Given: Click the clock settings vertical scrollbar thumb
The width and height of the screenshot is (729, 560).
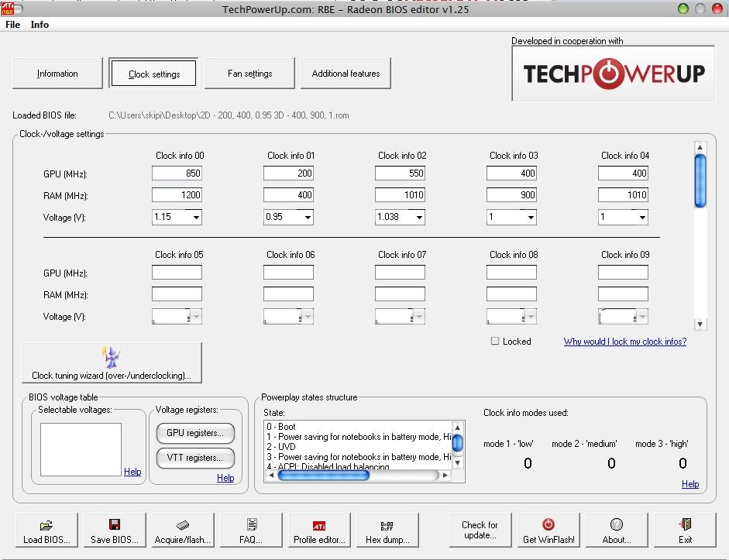Looking at the screenshot, I should (700, 180).
